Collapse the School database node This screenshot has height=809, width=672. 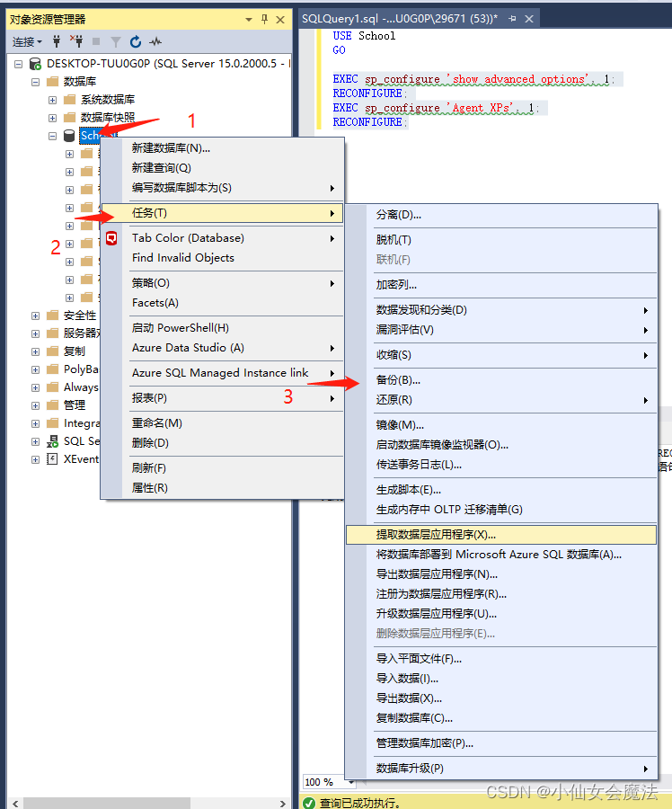tap(53, 137)
